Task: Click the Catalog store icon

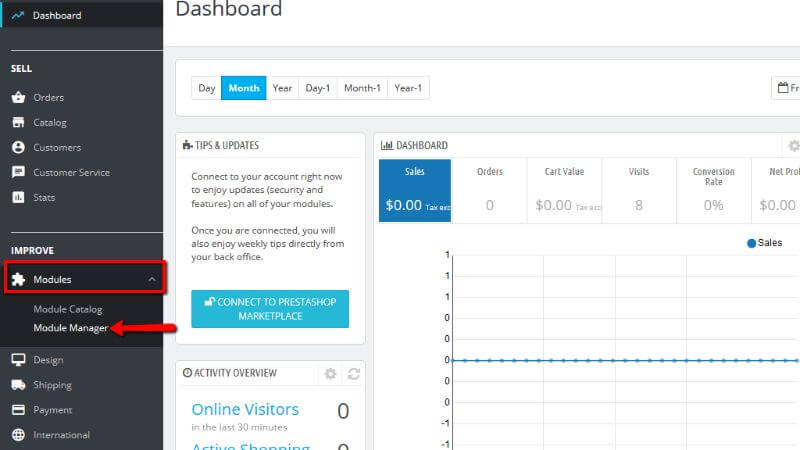Action: 18,122
